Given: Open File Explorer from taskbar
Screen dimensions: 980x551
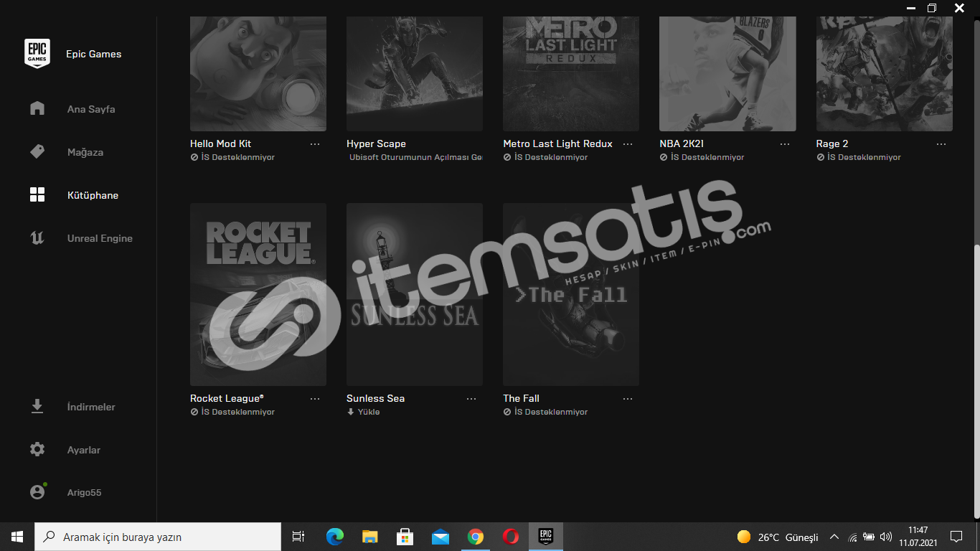Looking at the screenshot, I should (x=369, y=537).
